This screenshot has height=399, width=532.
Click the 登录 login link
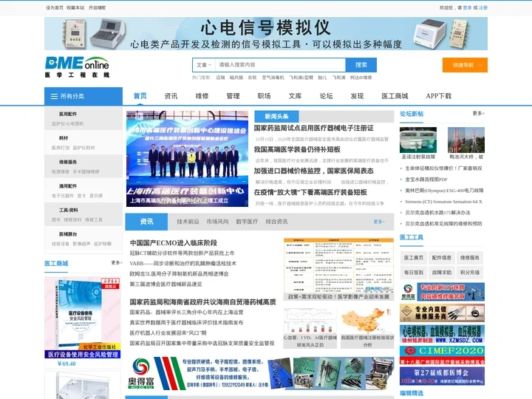[467, 7]
